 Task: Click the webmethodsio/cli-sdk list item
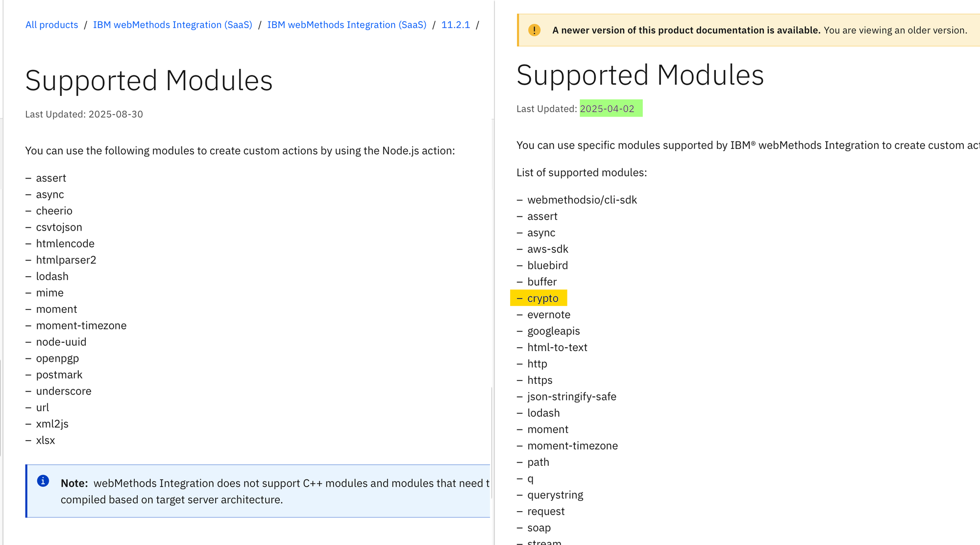pos(582,200)
